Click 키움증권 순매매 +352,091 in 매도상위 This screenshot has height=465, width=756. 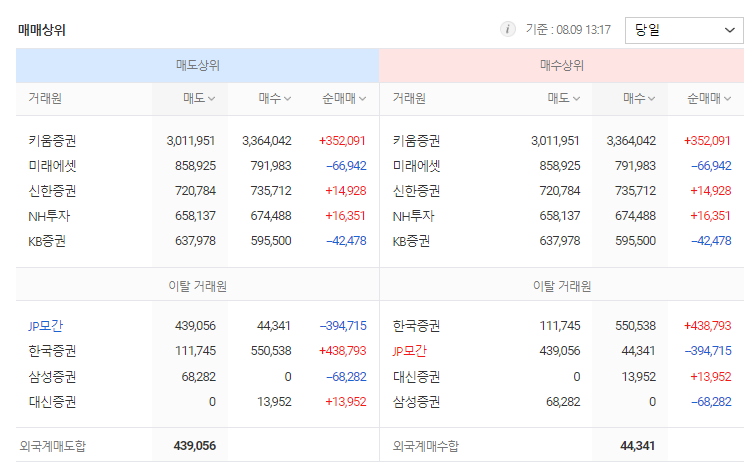[342, 141]
